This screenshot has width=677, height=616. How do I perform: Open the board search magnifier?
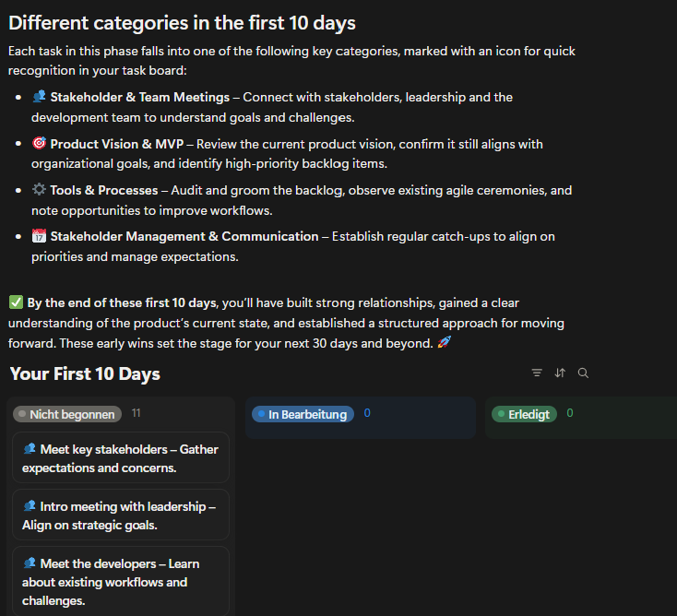(x=583, y=373)
